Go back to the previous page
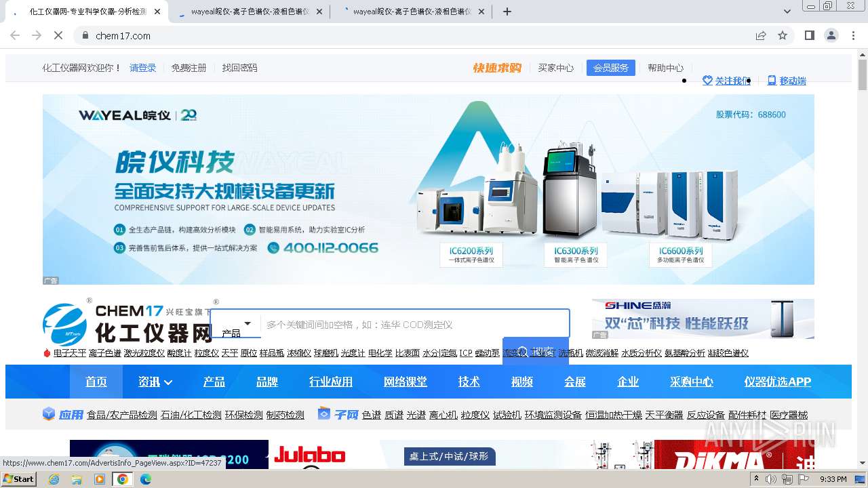 click(x=15, y=35)
